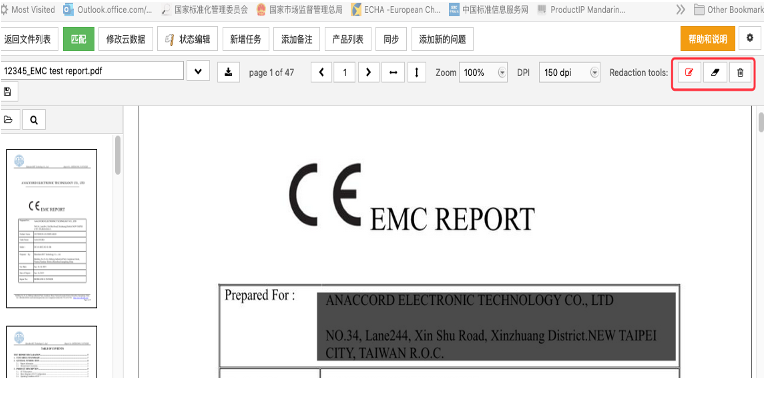The image size is (765, 397).
Task: Select the page 2 table of contents thumbnail
Action: tap(51, 352)
